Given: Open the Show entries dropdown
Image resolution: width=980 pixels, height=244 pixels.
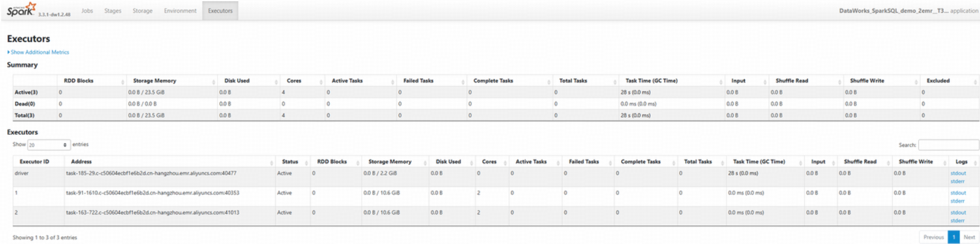Looking at the screenshot, I should point(49,145).
